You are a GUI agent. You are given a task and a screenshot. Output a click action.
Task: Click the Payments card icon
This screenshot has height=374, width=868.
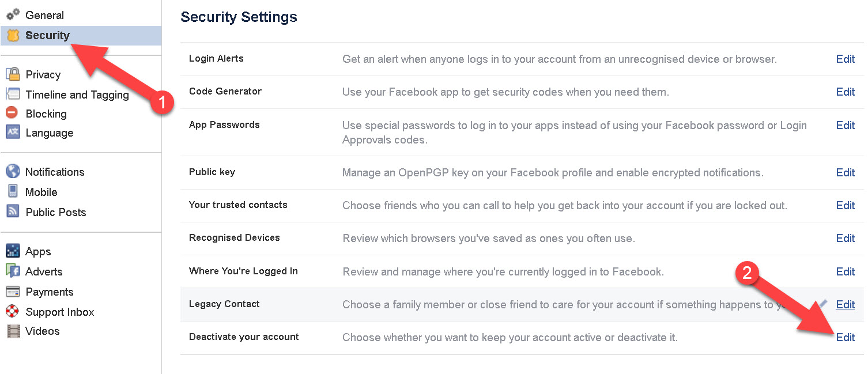point(14,291)
